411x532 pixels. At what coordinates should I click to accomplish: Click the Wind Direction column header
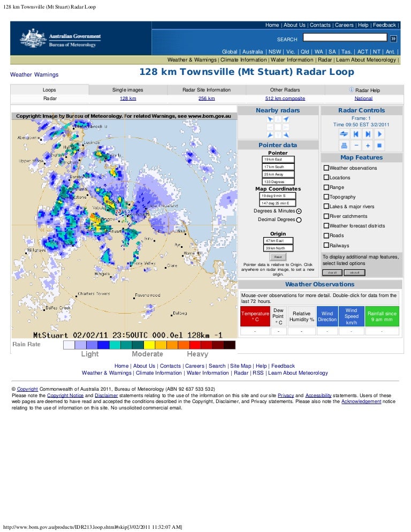coord(327,316)
